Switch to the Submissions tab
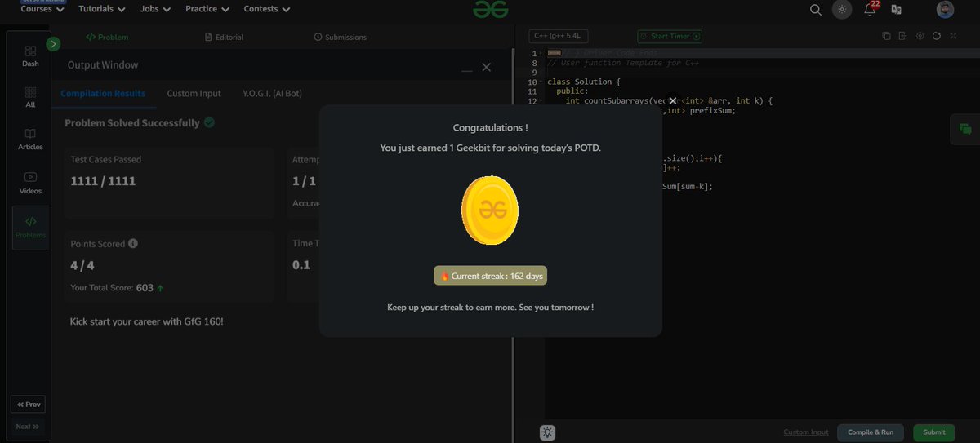 341,37
